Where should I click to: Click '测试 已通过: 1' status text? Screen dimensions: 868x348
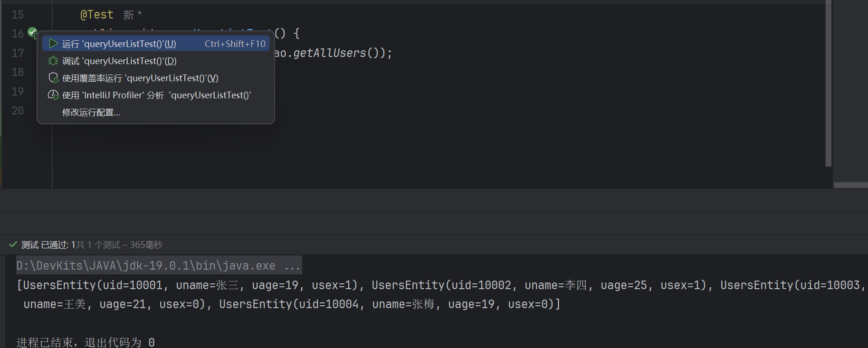(48, 245)
